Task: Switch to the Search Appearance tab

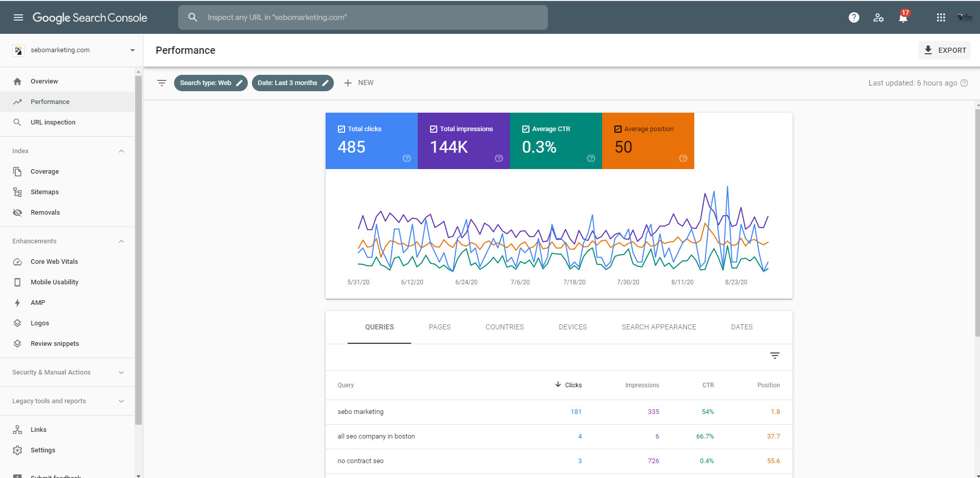Action: (x=659, y=327)
